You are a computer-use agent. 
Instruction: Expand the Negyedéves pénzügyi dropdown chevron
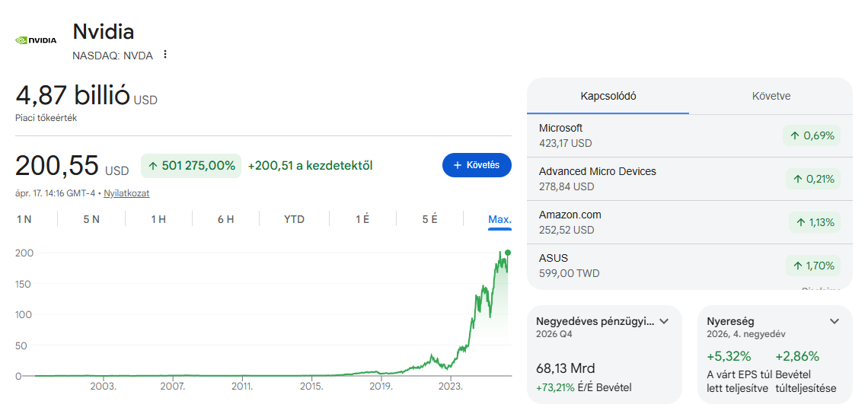pyautogui.click(x=664, y=321)
